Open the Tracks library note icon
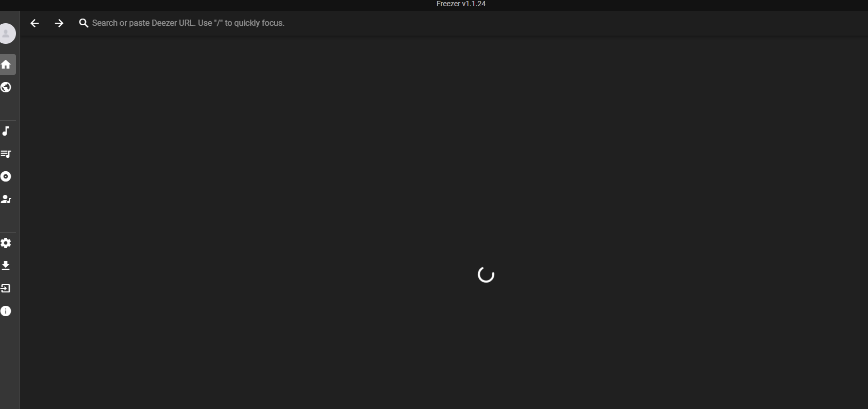This screenshot has width=868, height=409. tap(6, 131)
